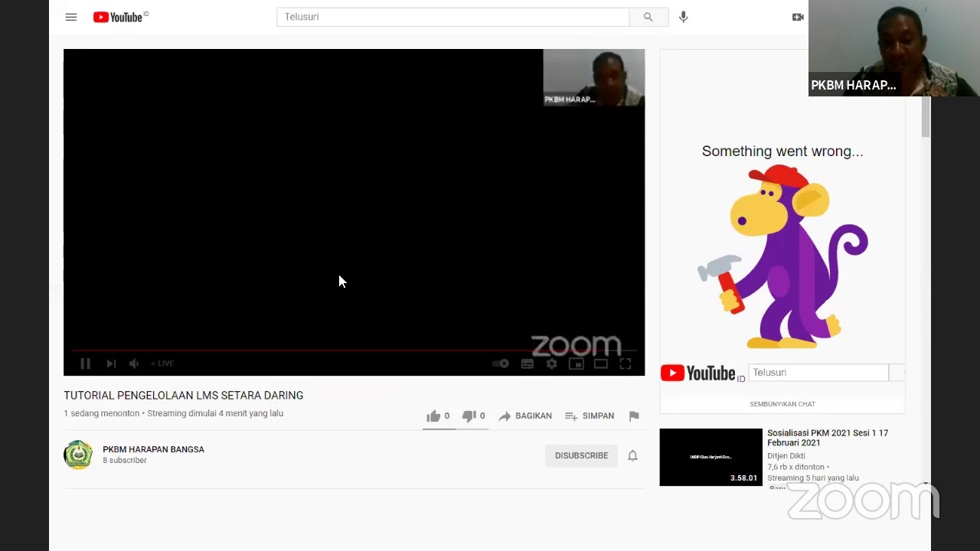Viewport: 980px width, 551px height.
Task: Open PKBM HARAPAN BANGSA channel name link
Action: [153, 449]
